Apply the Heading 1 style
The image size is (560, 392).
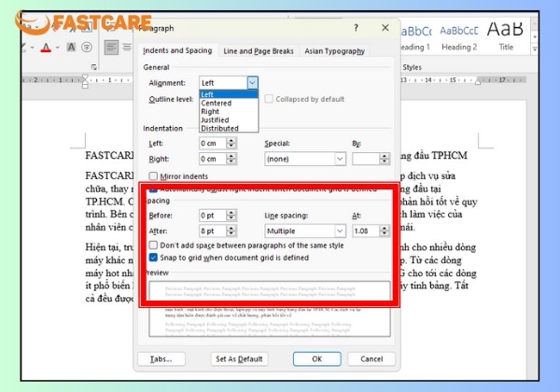tap(416, 38)
